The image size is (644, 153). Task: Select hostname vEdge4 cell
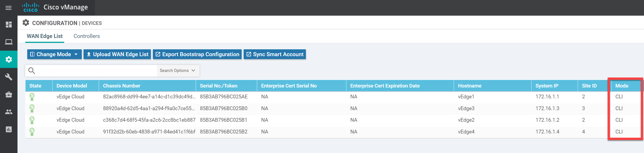click(466, 132)
